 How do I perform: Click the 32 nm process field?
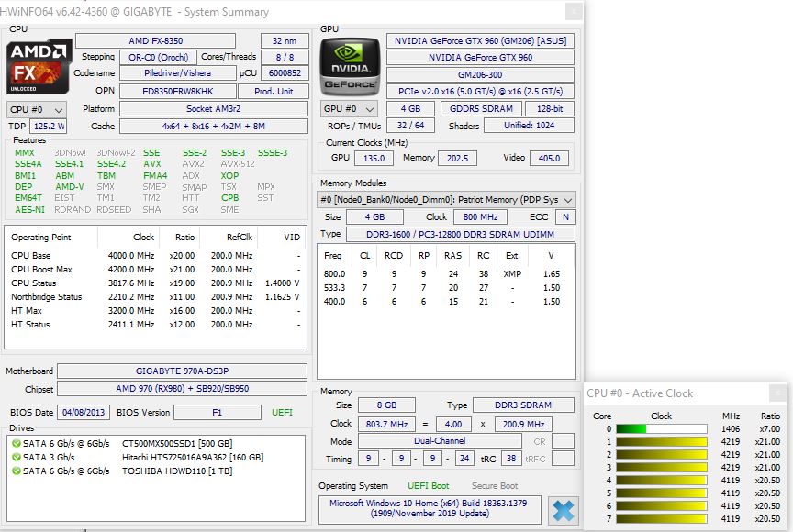click(x=285, y=41)
